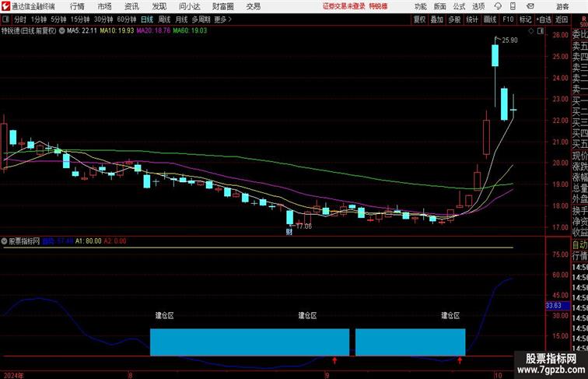Click the 17.06 low price label
Image resolution: width=588 pixels, height=379 pixels.
304,226
